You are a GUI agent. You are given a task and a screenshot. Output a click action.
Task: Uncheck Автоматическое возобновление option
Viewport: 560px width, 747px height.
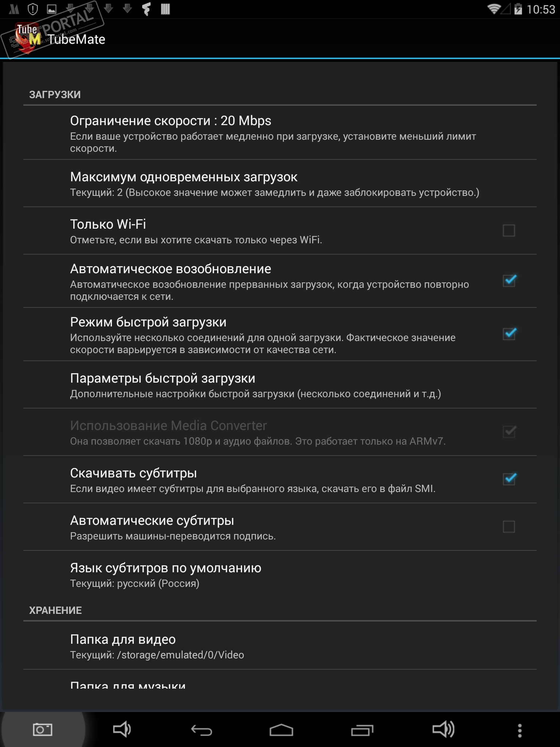509,280
